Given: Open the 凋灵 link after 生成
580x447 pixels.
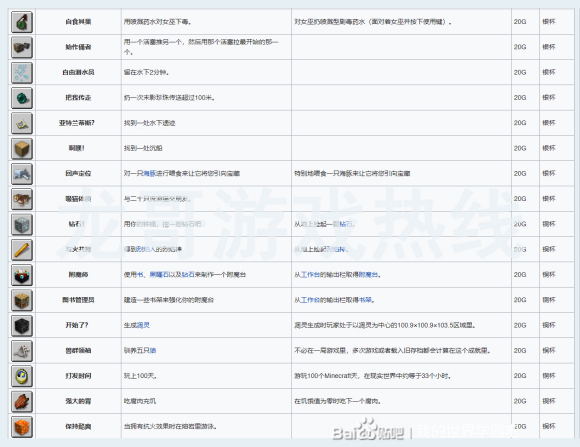Looking at the screenshot, I should (x=143, y=325).
